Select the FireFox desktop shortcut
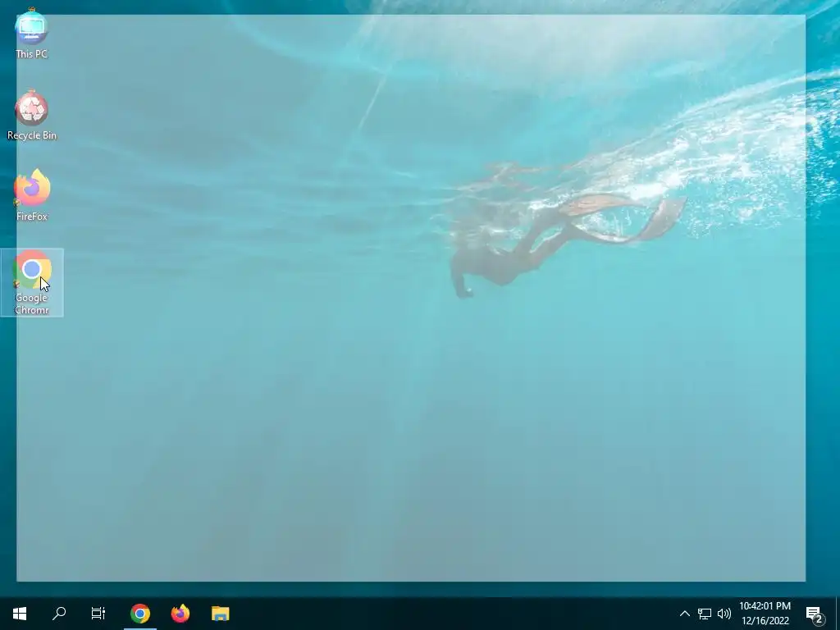The height and width of the screenshot is (630, 840). pyautogui.click(x=32, y=195)
